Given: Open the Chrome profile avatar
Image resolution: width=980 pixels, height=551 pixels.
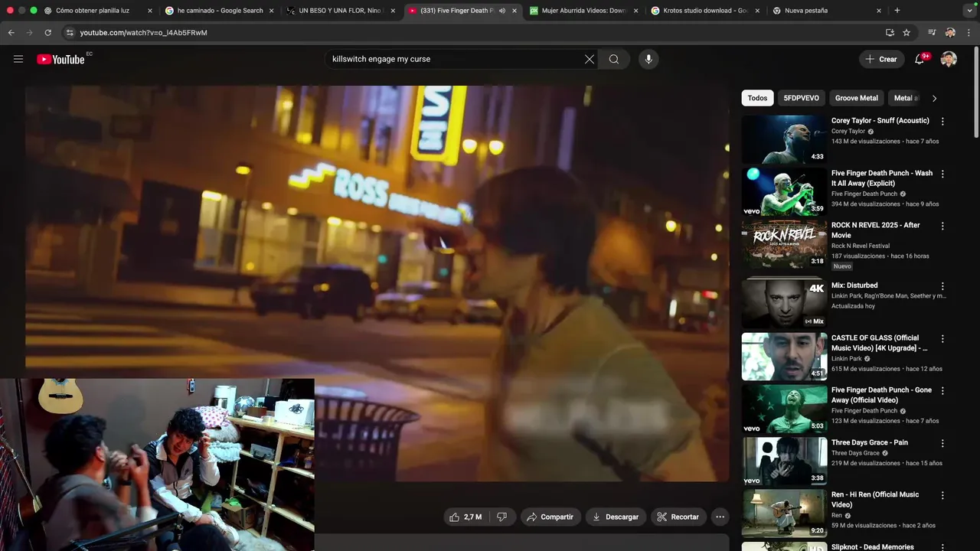Looking at the screenshot, I should pyautogui.click(x=950, y=33).
